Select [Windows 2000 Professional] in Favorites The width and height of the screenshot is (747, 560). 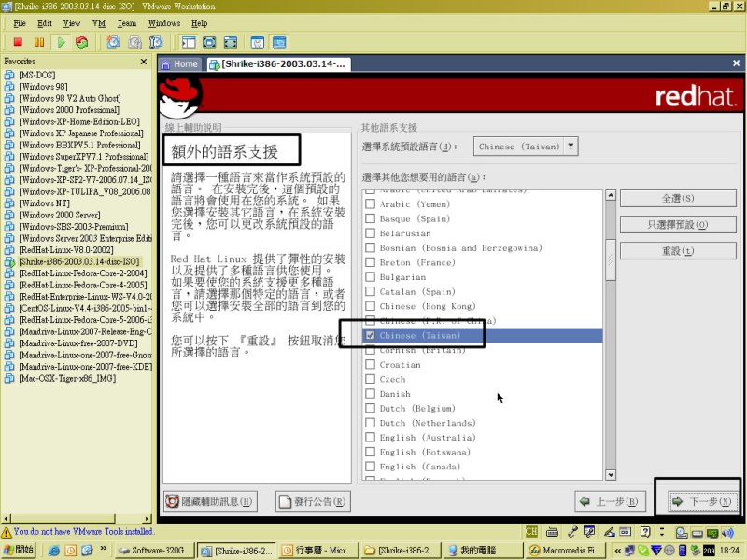coord(69,110)
